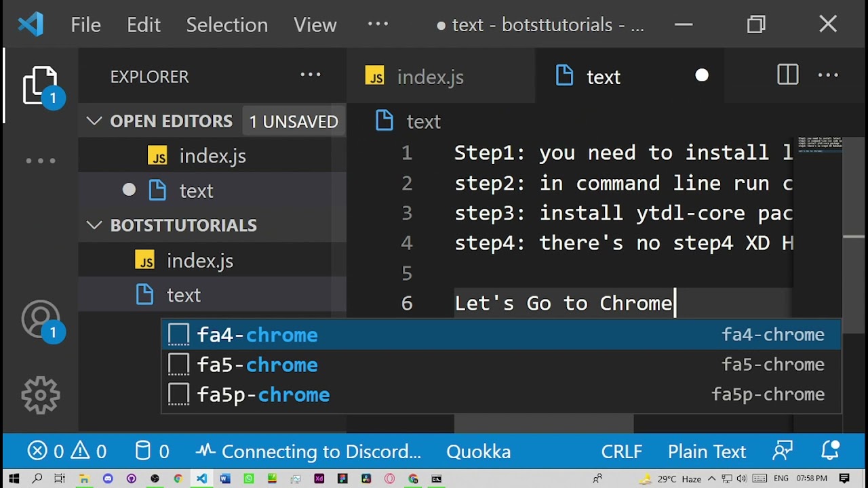Image resolution: width=868 pixels, height=488 pixels.
Task: Select text file under Open Editors
Action: pos(212,190)
